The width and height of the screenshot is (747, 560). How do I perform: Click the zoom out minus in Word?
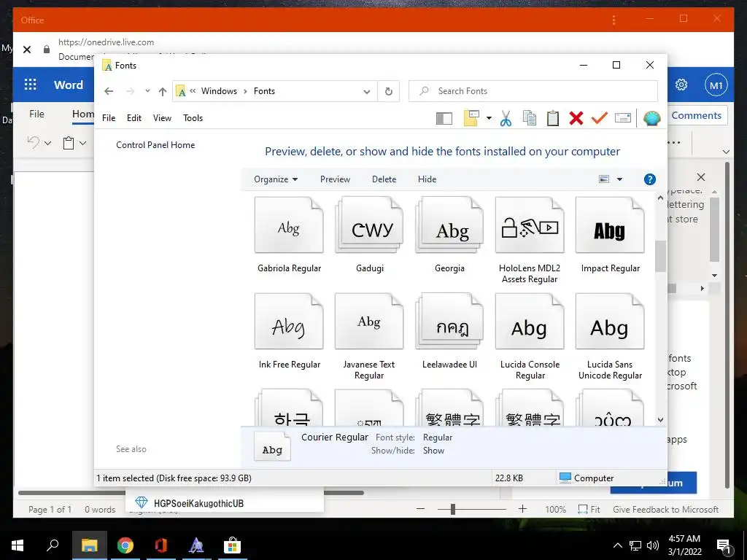420,509
